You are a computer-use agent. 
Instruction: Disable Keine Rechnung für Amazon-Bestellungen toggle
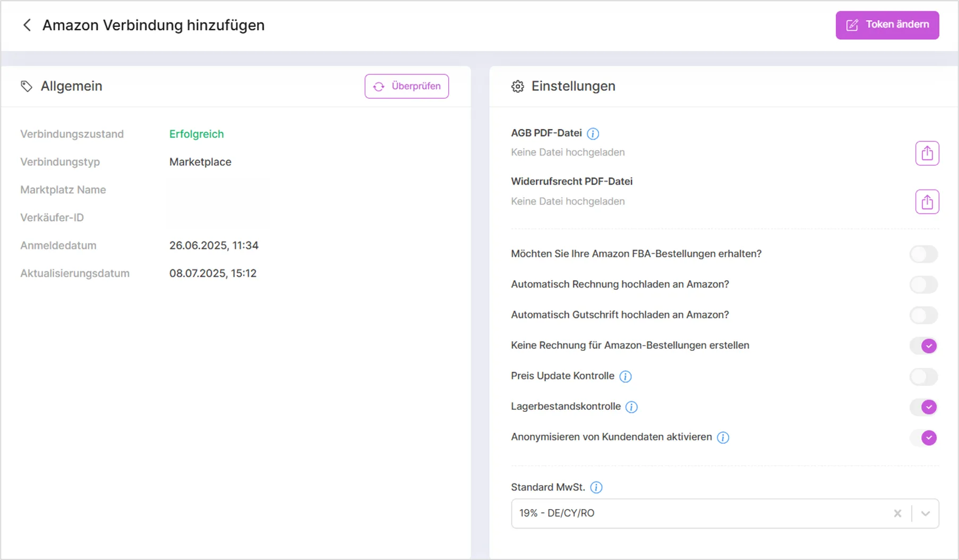924,346
